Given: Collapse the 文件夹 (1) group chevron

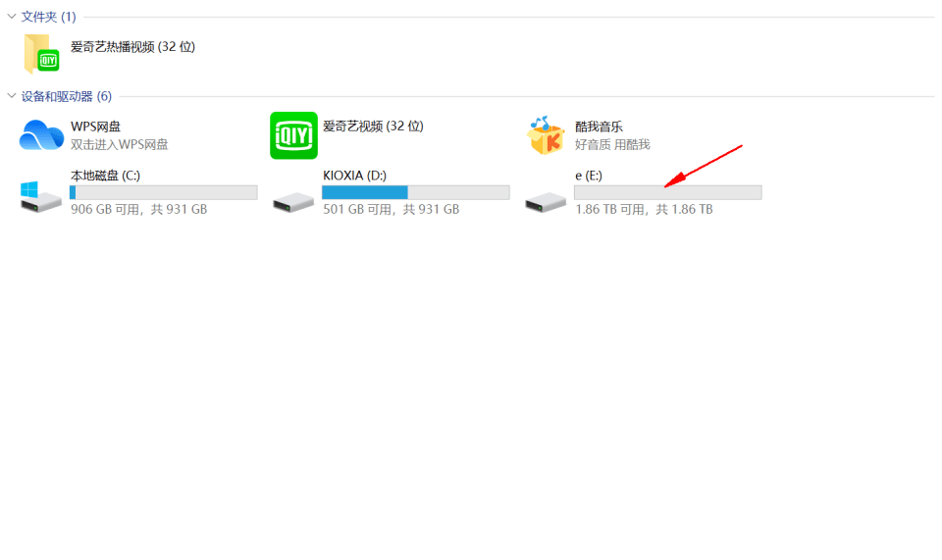Looking at the screenshot, I should pos(12,17).
